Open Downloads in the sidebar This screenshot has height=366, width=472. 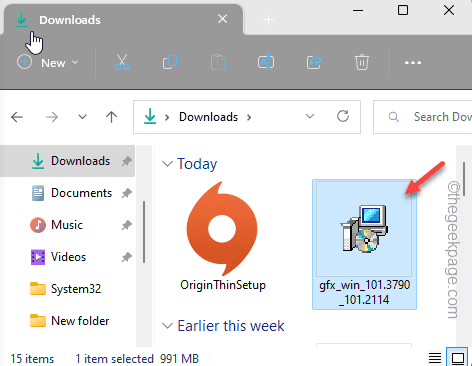[x=67, y=161]
